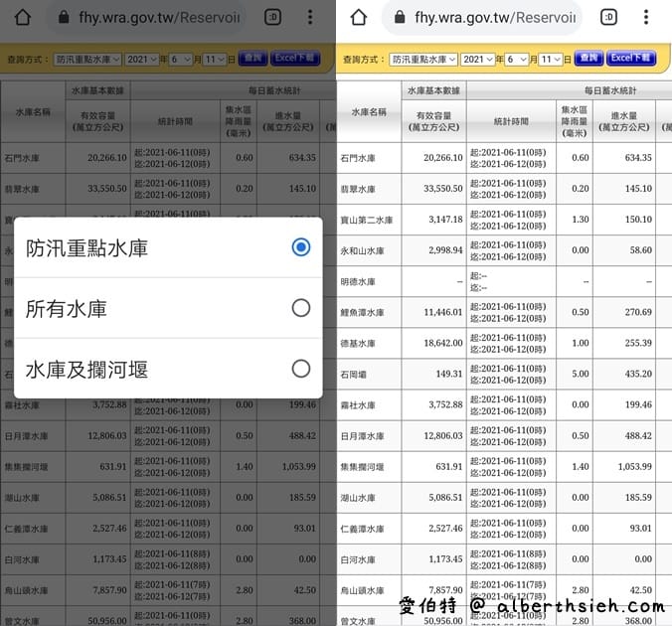Screen dimensions: 672x626
Task: Click the 烏山頭水庫 row name in the right table
Action: (362, 591)
